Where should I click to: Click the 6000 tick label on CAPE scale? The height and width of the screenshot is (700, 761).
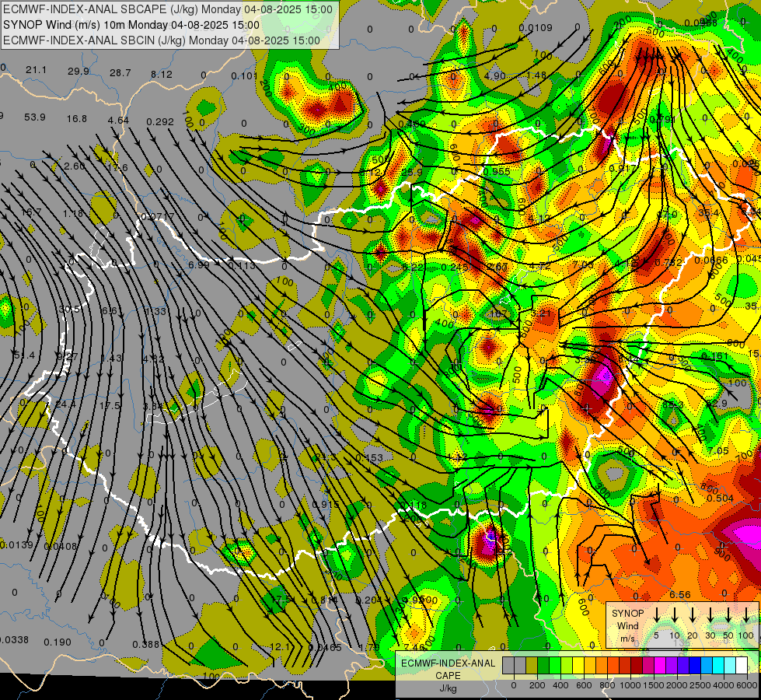pos(747,685)
